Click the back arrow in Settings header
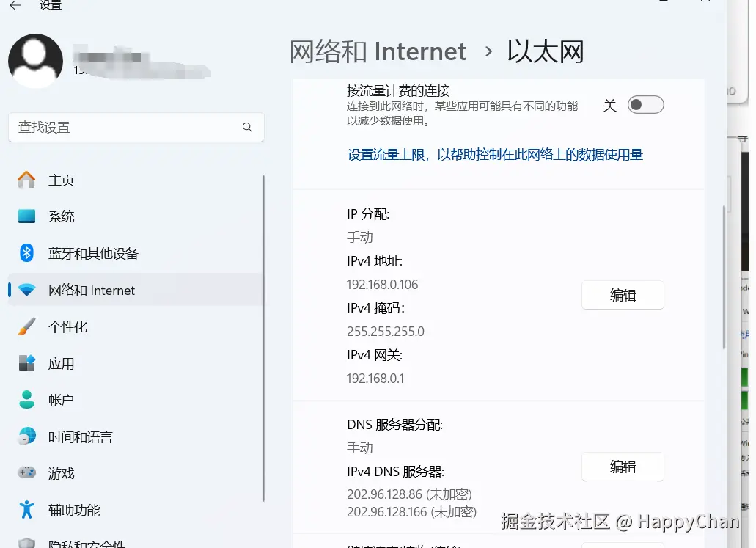The image size is (756, 548). click(15, 5)
